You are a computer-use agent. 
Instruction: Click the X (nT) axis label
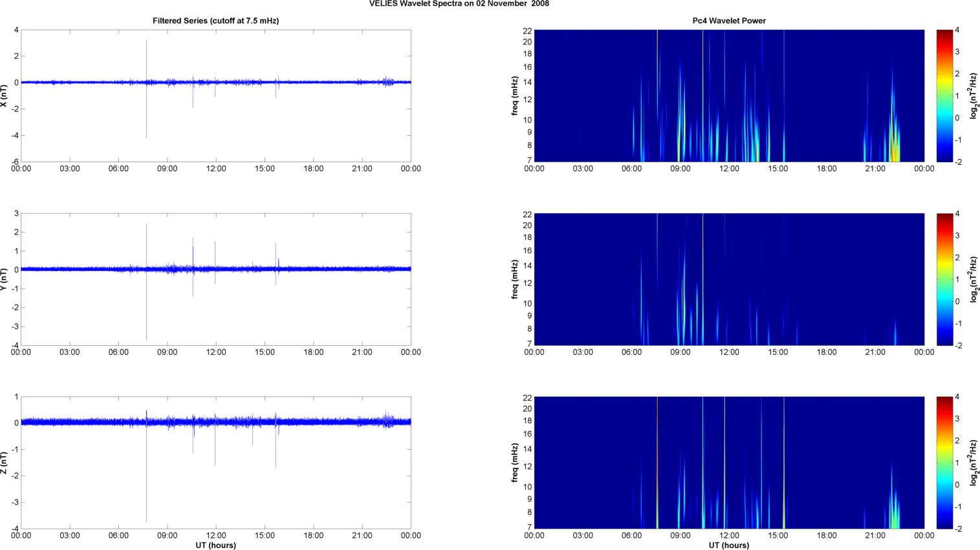[x=4, y=96]
